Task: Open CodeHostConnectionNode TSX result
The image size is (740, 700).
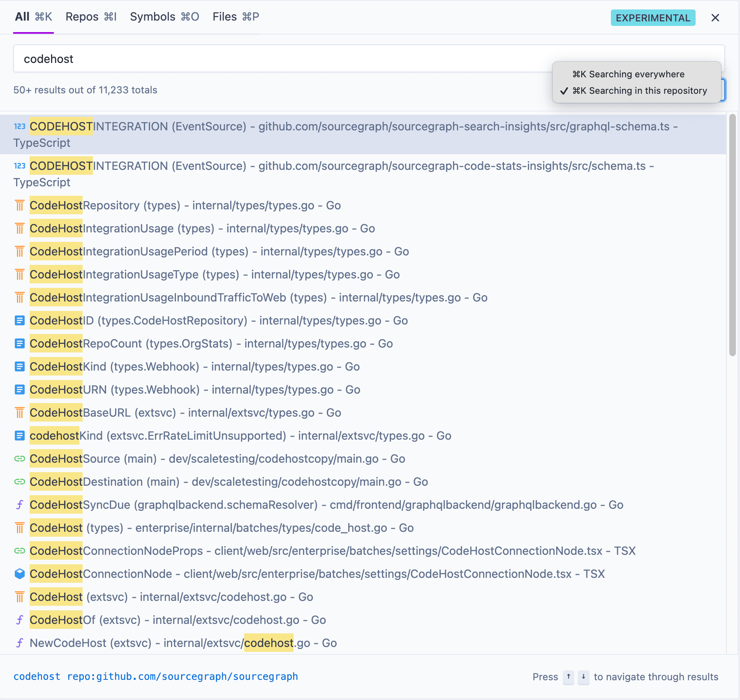Action: pyautogui.click(x=363, y=574)
